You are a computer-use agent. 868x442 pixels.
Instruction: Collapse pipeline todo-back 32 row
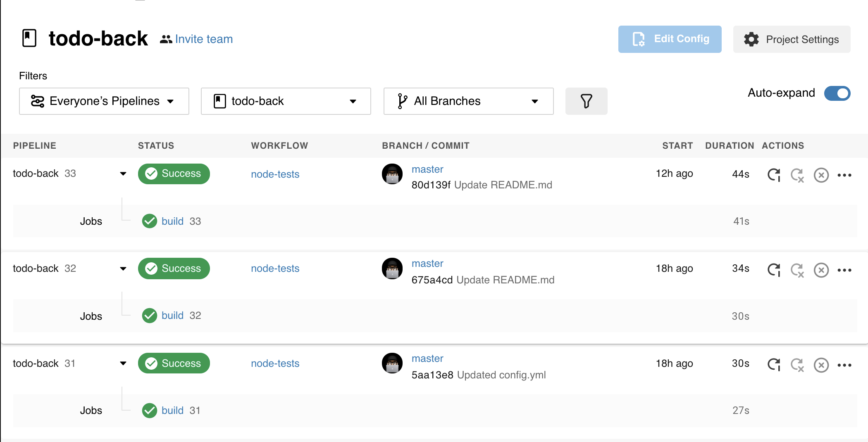coord(123,269)
